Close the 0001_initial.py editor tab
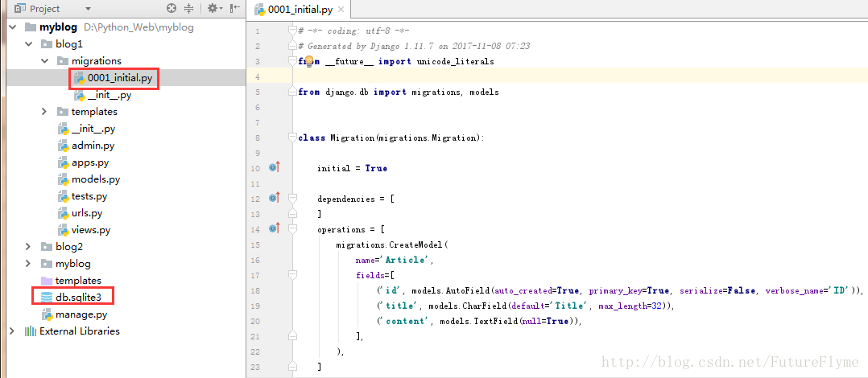The width and height of the screenshot is (868, 378). (341, 10)
